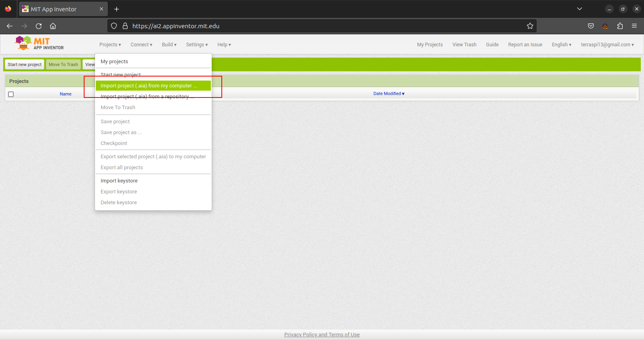Open Privacy Policy and Terms of Use

[322, 335]
